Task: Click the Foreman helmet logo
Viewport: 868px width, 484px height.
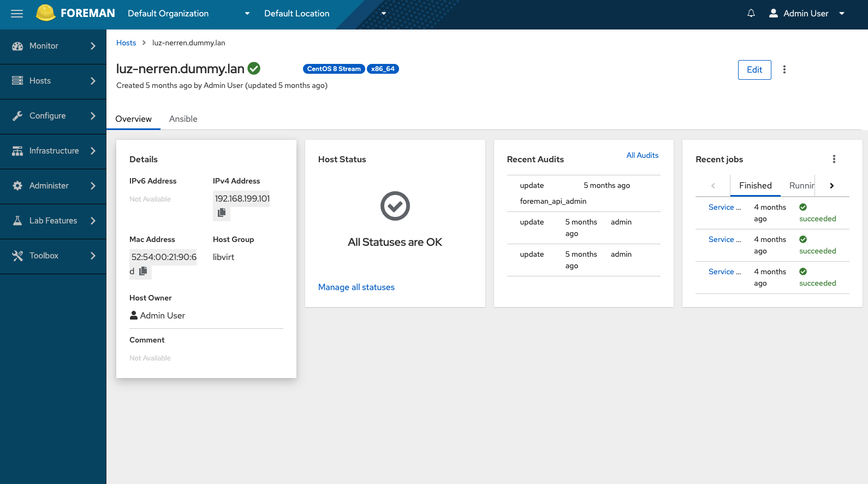Action: click(46, 13)
